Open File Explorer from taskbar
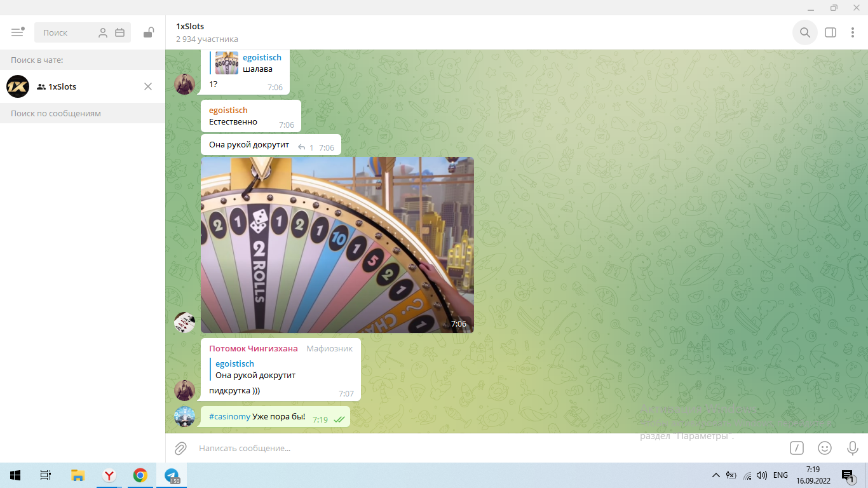 [78, 475]
